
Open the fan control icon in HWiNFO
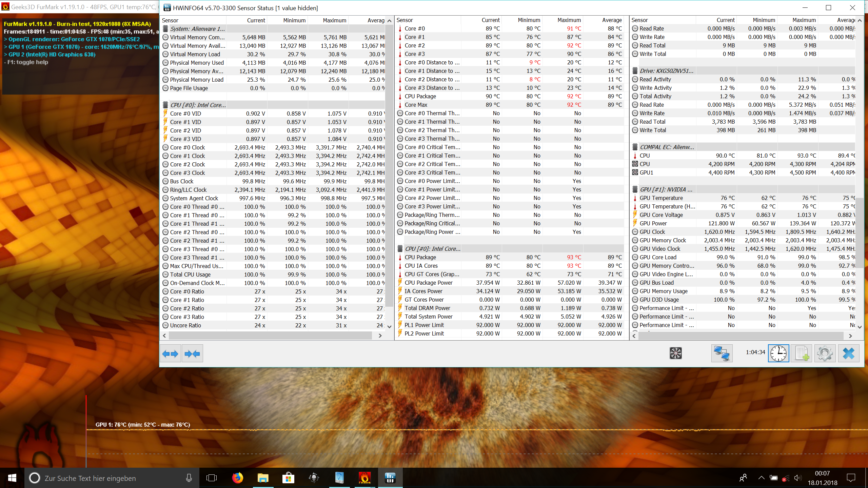pos(675,353)
